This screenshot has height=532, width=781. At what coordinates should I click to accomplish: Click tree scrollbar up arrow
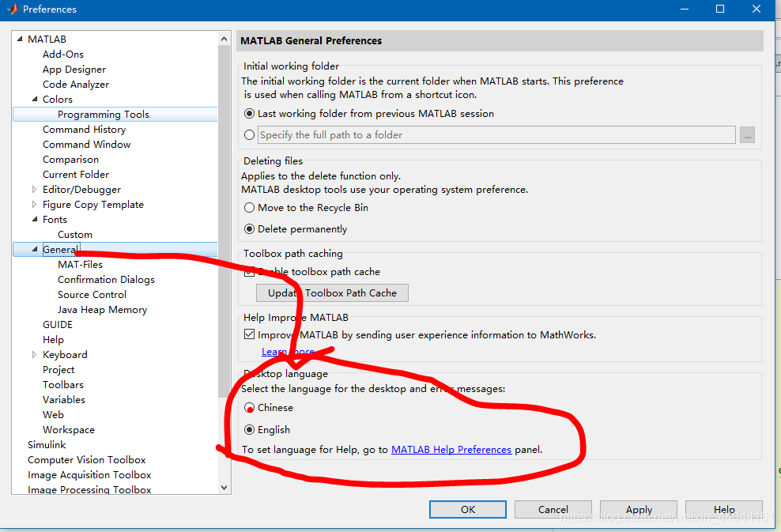[x=224, y=39]
